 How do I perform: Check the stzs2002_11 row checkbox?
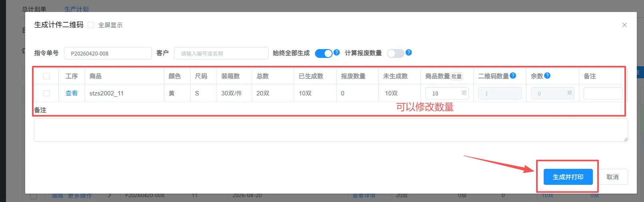point(46,93)
